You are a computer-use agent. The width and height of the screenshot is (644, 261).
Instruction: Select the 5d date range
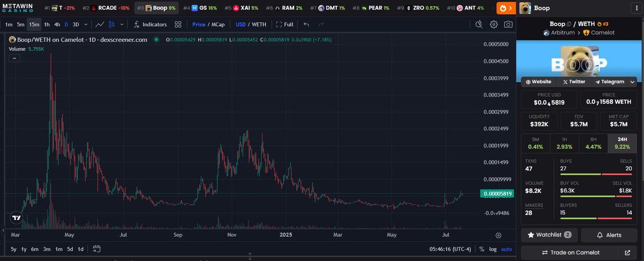tap(70, 249)
